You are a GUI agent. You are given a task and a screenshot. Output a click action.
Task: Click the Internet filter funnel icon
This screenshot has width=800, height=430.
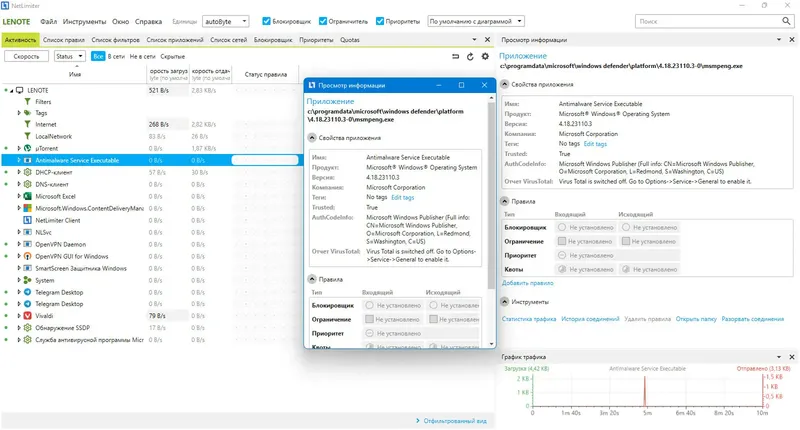click(28, 124)
